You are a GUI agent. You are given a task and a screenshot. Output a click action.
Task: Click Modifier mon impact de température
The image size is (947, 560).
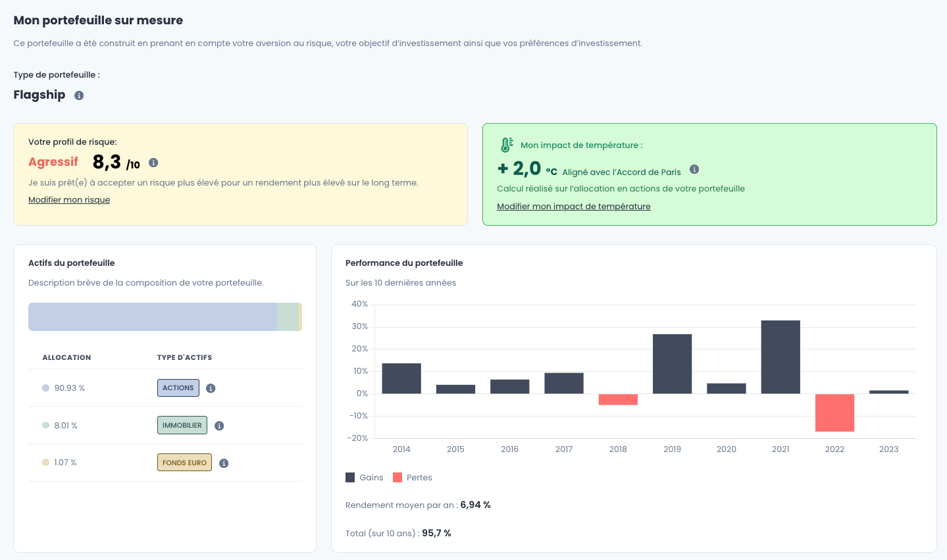click(x=574, y=206)
